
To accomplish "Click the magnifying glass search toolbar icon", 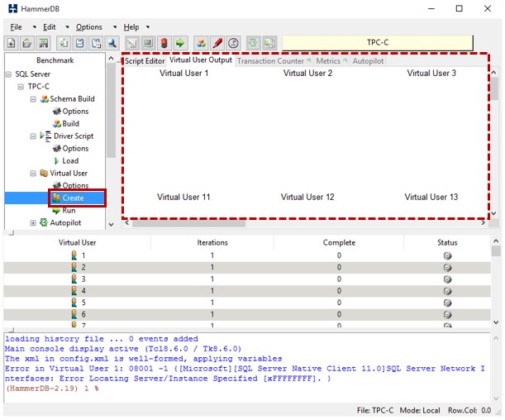I will (x=112, y=43).
